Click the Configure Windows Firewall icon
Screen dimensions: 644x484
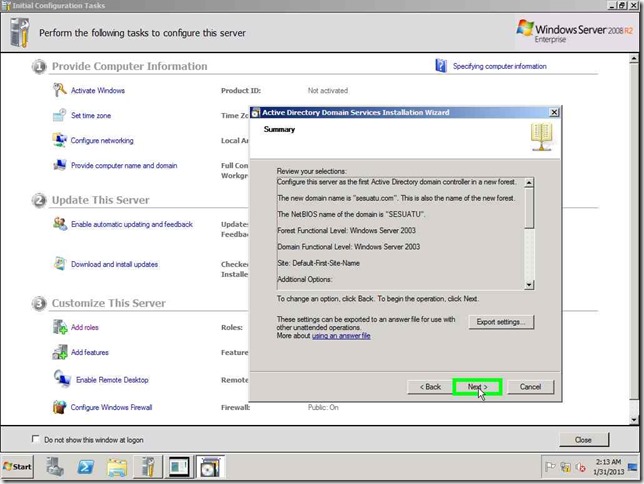click(x=60, y=407)
